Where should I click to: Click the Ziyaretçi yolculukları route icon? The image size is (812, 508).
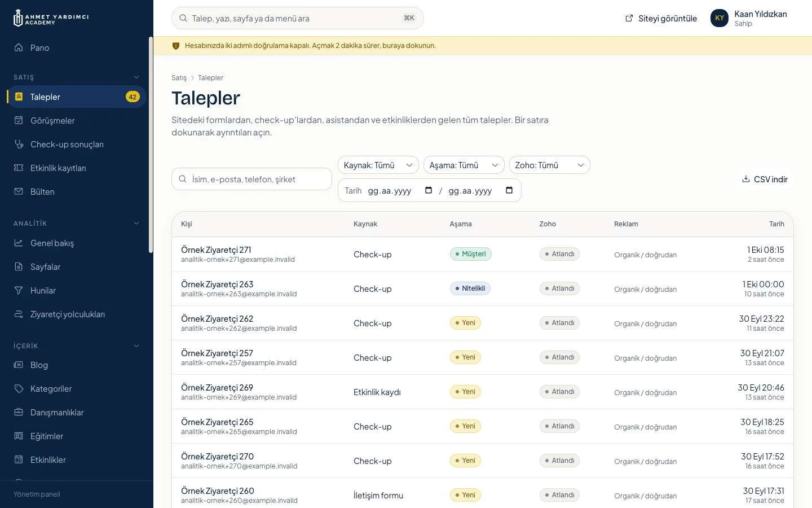pyautogui.click(x=19, y=314)
